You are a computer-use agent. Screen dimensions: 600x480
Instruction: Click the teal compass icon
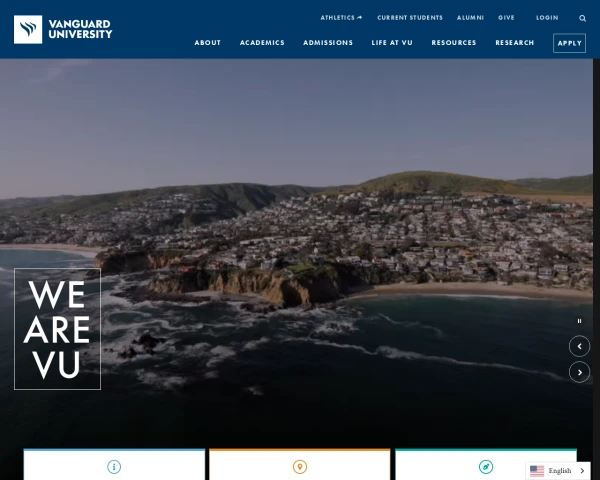[x=486, y=467]
